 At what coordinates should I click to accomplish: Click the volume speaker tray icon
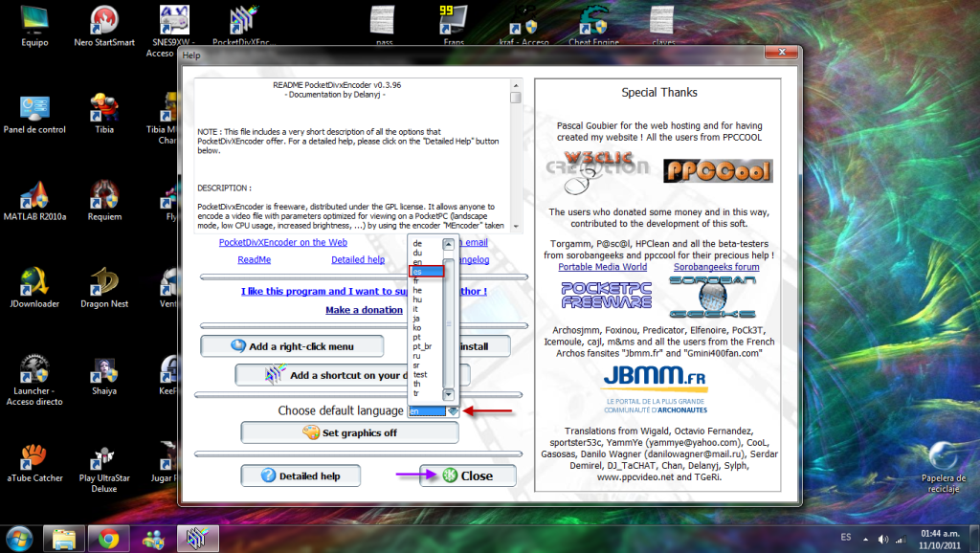(x=882, y=539)
